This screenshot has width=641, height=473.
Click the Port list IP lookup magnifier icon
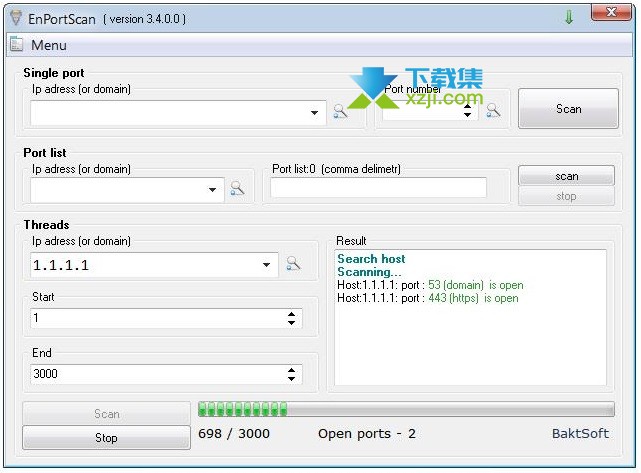click(238, 188)
